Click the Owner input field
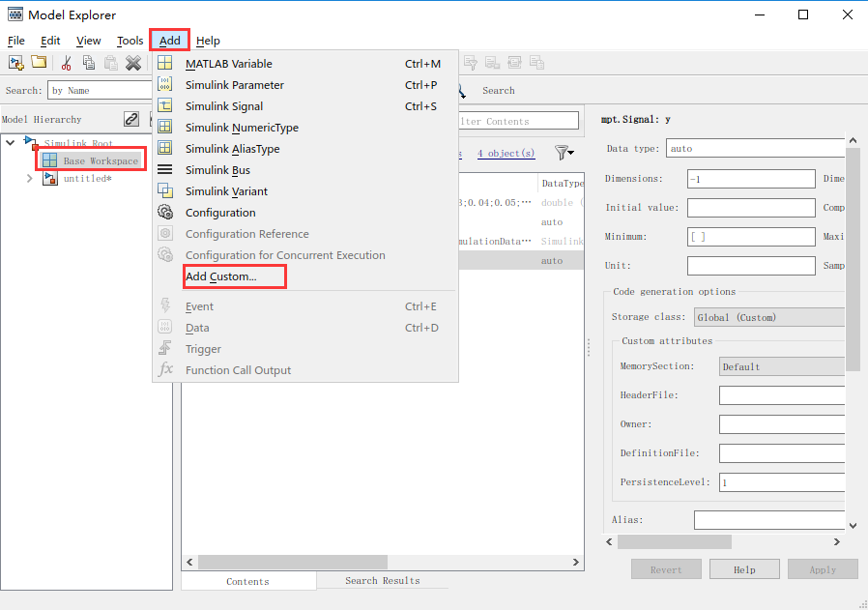Viewport: 868px width, 610px height. [782, 424]
